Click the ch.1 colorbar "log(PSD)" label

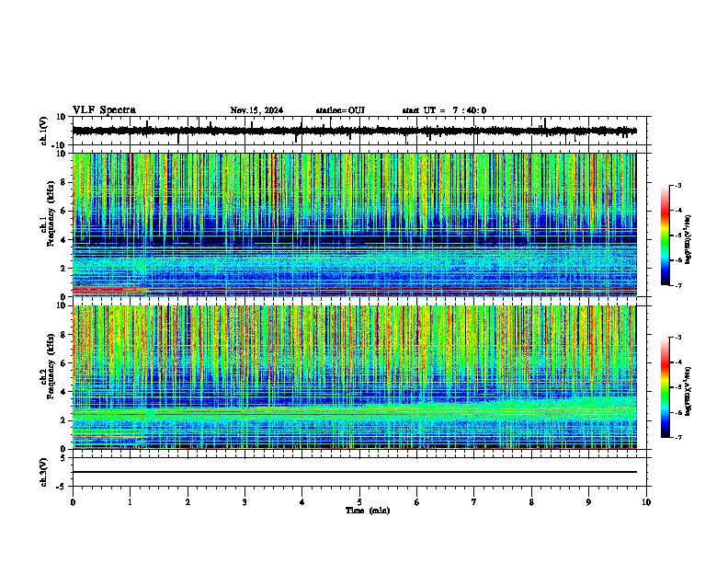coord(688,239)
